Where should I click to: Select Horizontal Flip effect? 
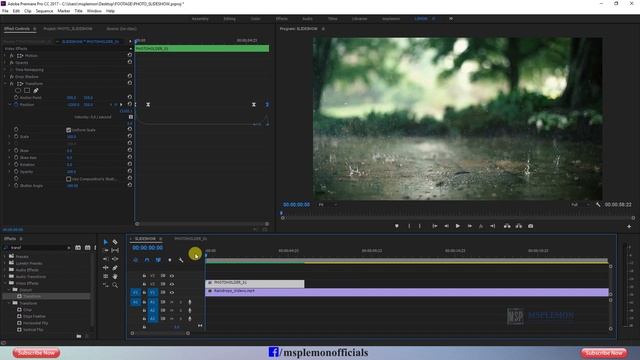(36, 323)
